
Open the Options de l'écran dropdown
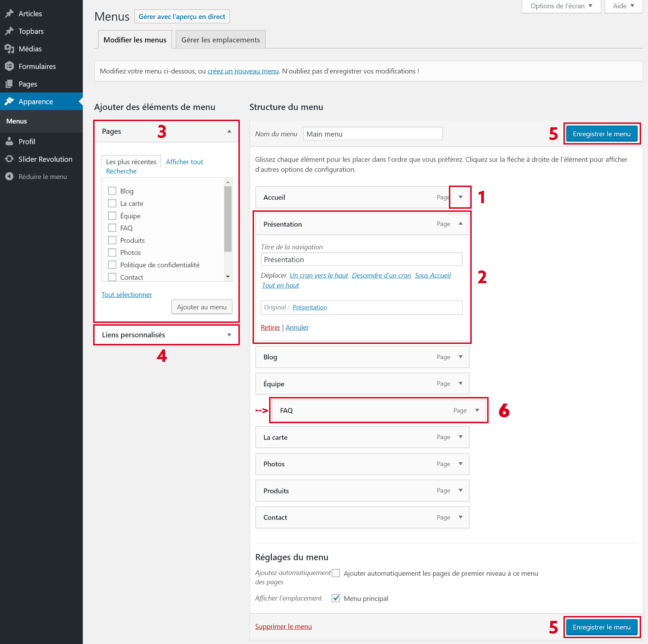(x=561, y=6)
